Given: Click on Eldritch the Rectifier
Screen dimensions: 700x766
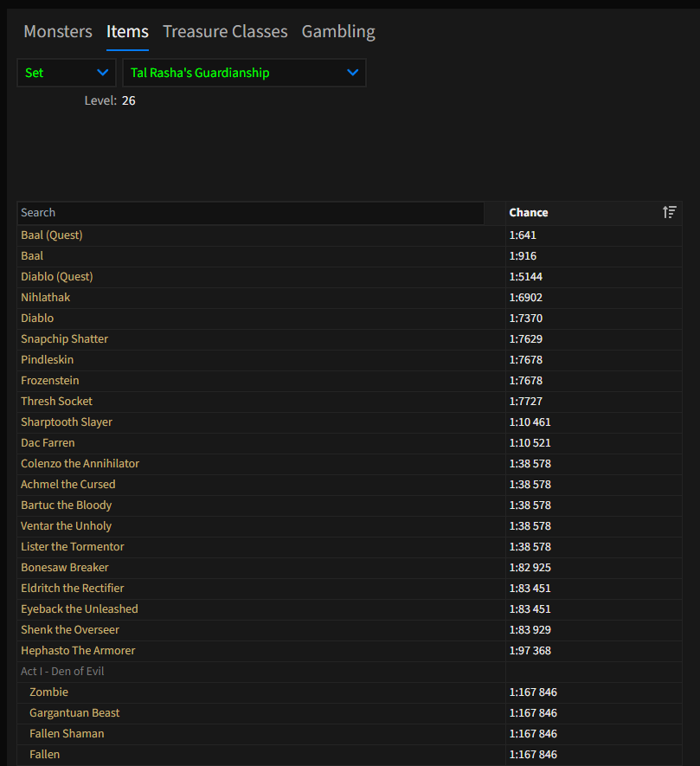Looking at the screenshot, I should click(73, 589).
